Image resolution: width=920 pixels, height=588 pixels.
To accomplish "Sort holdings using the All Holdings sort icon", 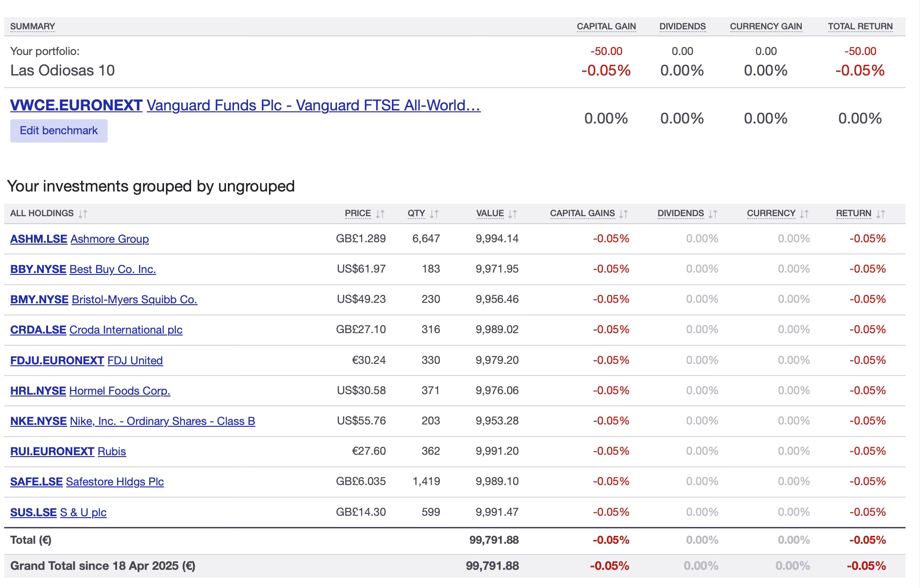I will pos(82,214).
